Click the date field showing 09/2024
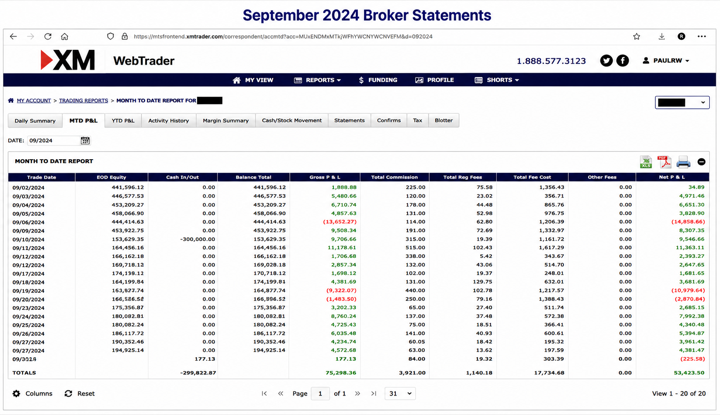 (x=53, y=140)
